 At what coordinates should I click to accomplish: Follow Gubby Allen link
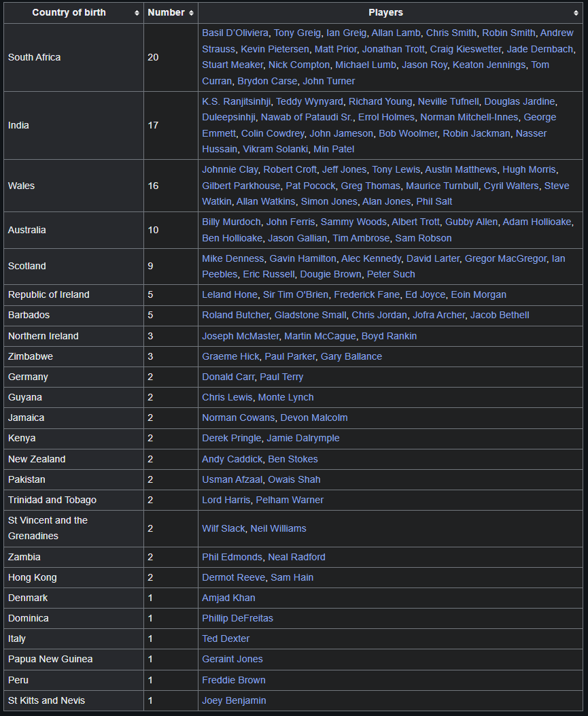[471, 222]
